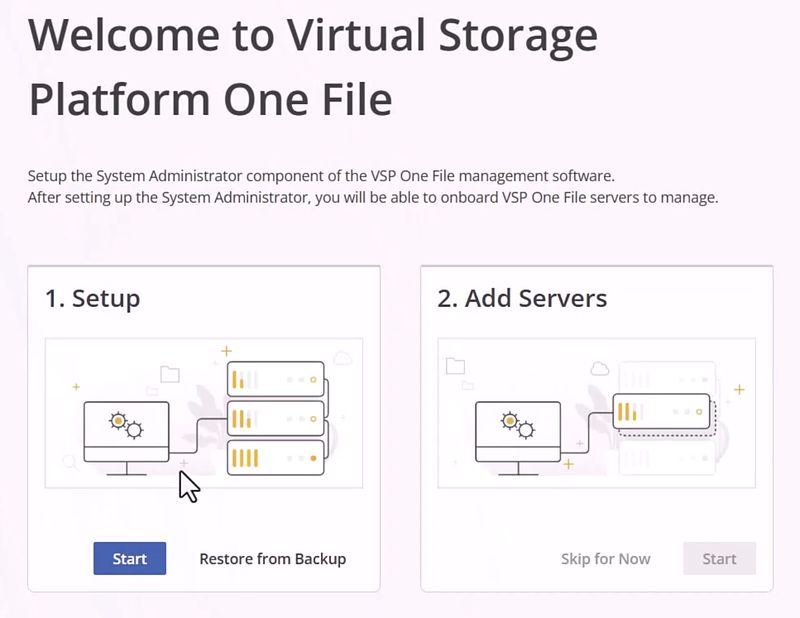The height and width of the screenshot is (618, 800).
Task: Click the blue Start button under Setup
Action: point(130,558)
